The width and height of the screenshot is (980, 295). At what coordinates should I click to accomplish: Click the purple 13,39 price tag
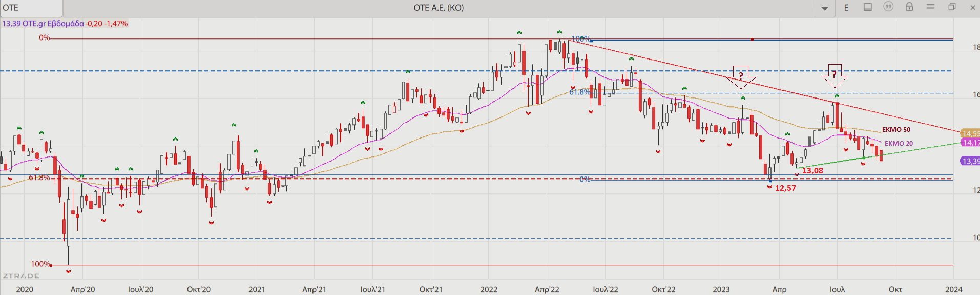pyautogui.click(x=970, y=161)
